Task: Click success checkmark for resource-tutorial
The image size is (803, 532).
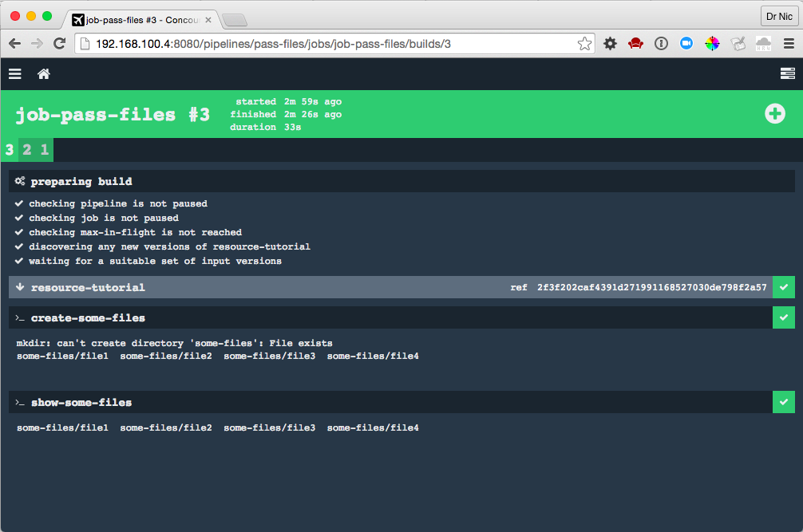Action: click(x=784, y=287)
